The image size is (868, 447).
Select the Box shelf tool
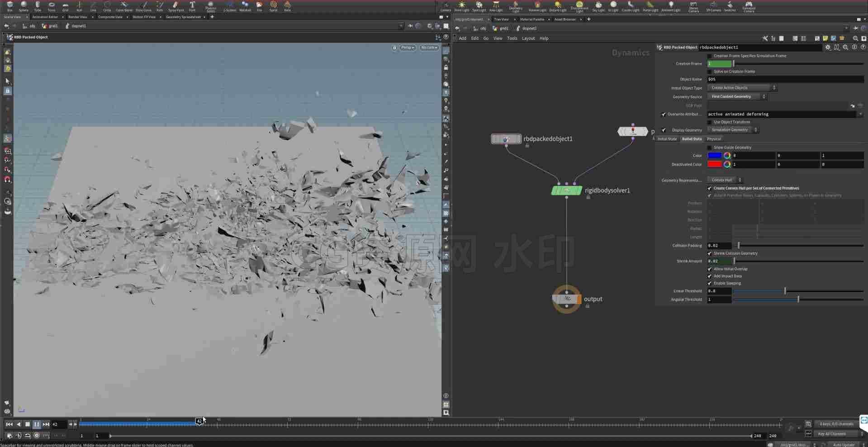(10, 6)
